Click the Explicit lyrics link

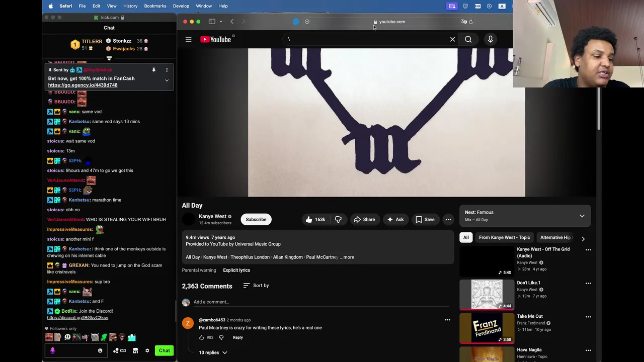[x=236, y=270]
